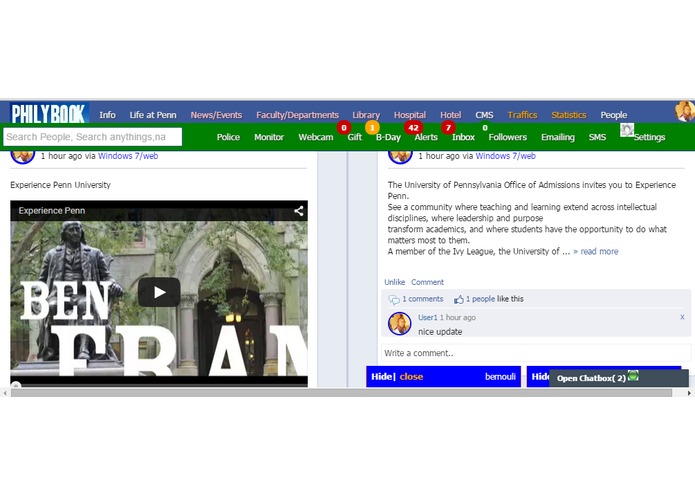Screen dimensions: 695x494
Task: Click the scrollbar left arrow
Action: (x=4, y=393)
